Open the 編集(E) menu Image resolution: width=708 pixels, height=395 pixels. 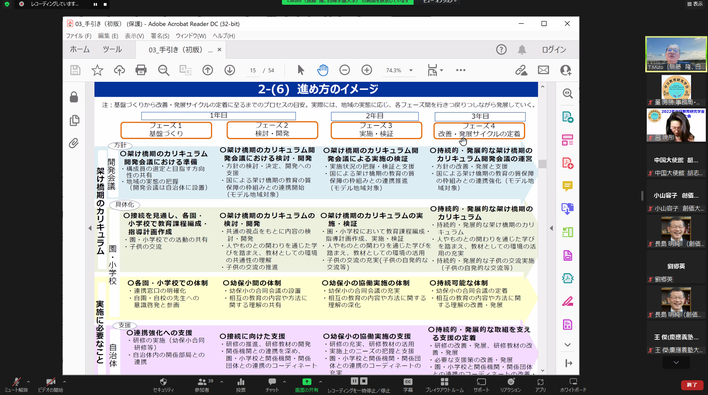108,36
